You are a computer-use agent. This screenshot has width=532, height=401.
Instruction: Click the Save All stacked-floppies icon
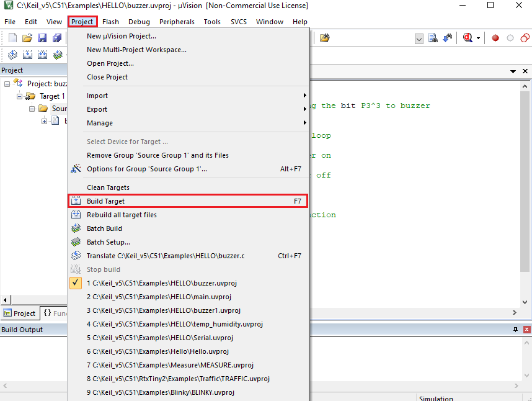[57, 38]
